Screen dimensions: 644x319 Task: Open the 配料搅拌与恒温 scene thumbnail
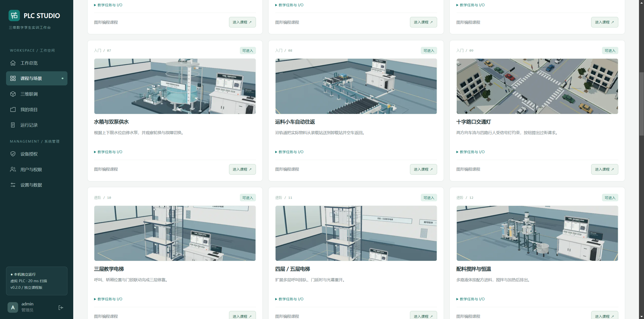[537, 233]
